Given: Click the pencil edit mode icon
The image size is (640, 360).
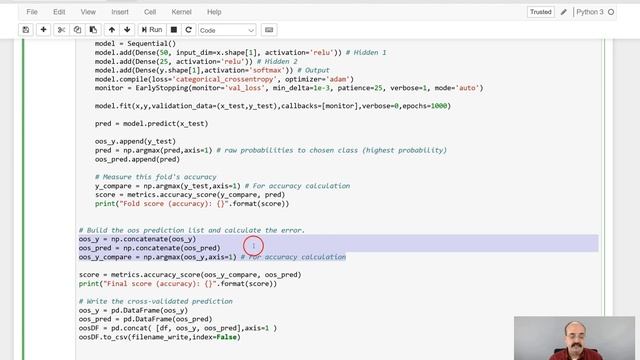Looking at the screenshot, I should point(564,12).
